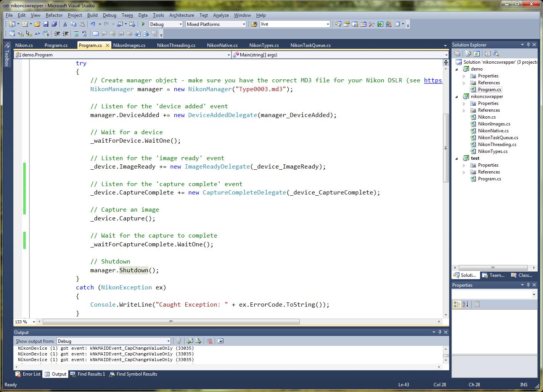Switch to the NikonImages.cs tab
The width and height of the screenshot is (543, 392).
click(129, 45)
